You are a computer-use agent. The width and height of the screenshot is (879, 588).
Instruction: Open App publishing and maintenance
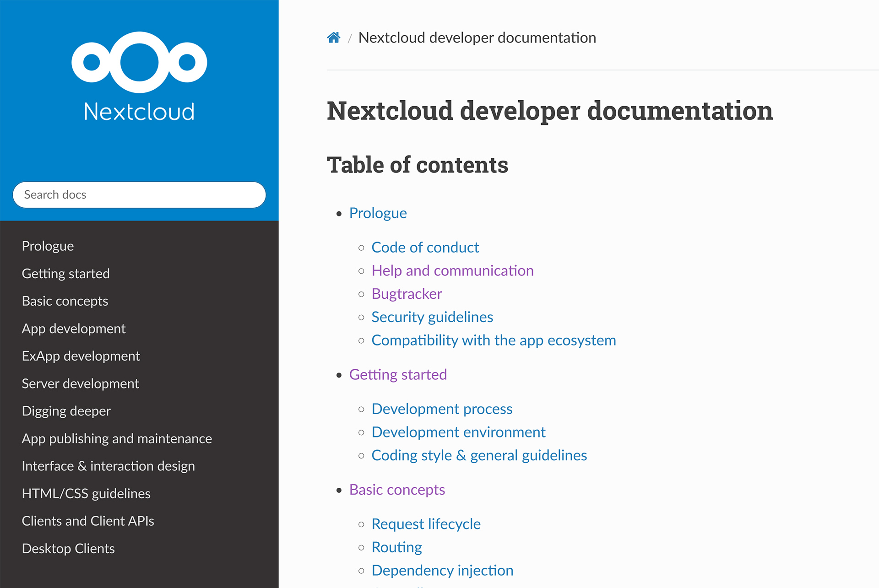(116, 438)
